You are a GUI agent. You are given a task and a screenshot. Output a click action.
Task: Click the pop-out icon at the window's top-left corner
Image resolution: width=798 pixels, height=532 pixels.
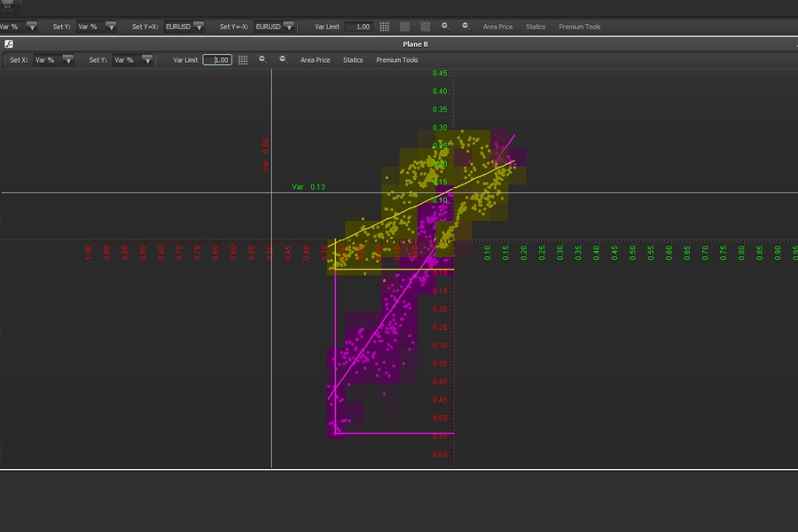coord(8,4)
